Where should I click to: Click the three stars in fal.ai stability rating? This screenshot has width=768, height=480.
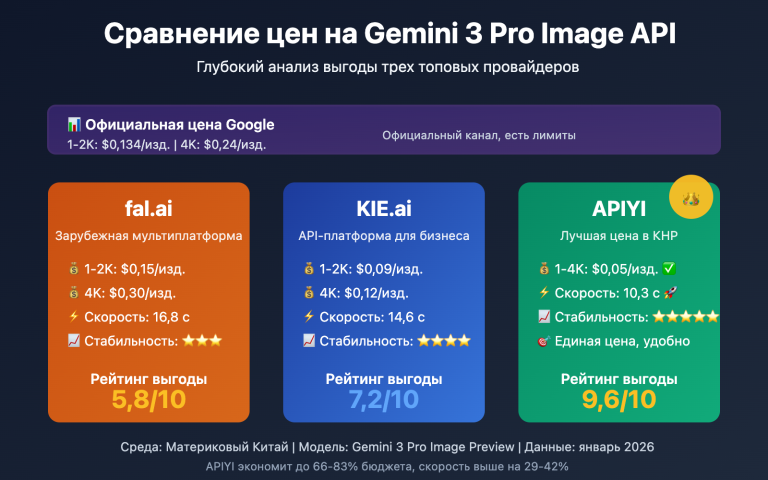point(202,340)
